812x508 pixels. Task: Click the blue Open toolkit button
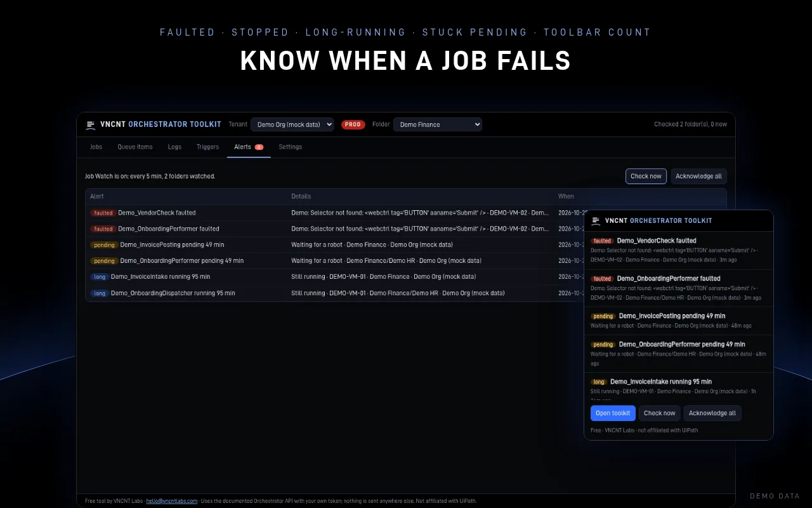(613, 413)
